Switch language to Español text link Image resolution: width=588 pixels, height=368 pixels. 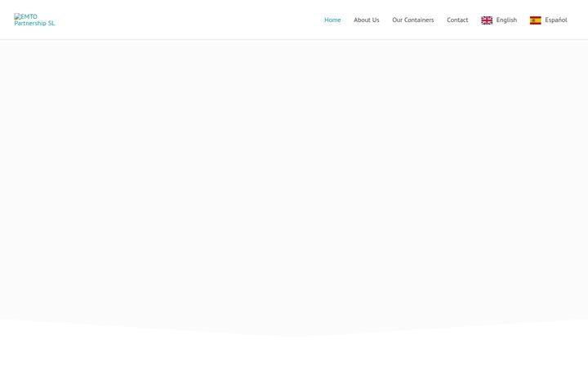(556, 20)
